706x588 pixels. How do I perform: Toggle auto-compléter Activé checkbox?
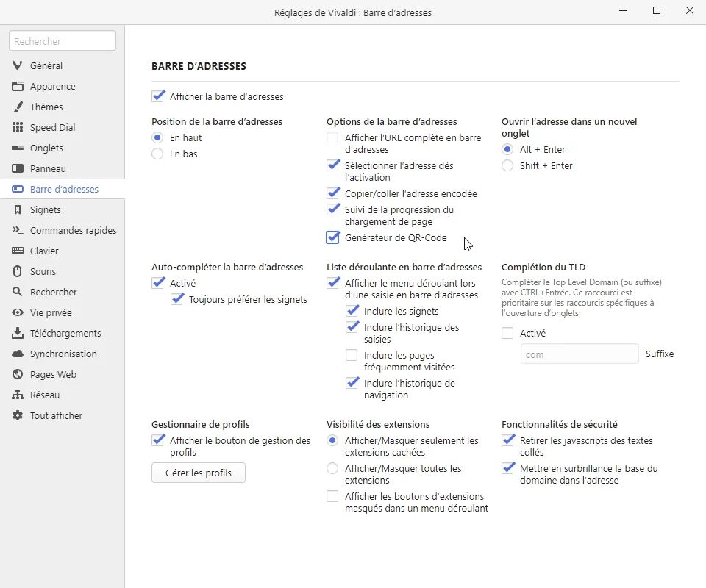coord(158,283)
